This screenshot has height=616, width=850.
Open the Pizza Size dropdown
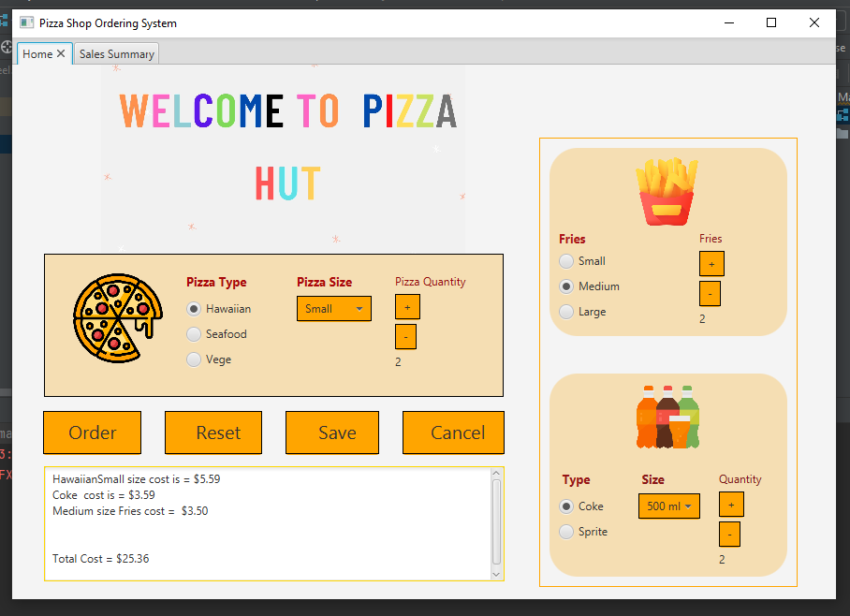pyautogui.click(x=334, y=309)
